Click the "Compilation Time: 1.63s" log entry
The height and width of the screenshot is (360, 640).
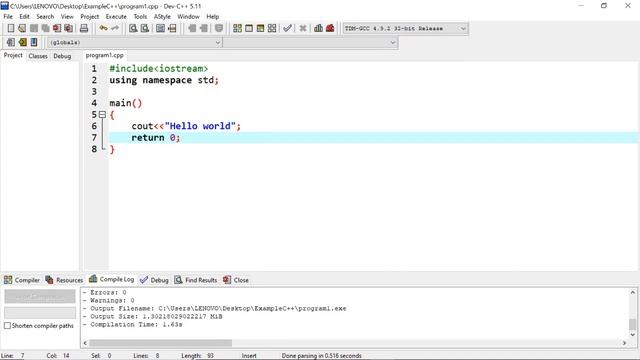tap(132, 324)
